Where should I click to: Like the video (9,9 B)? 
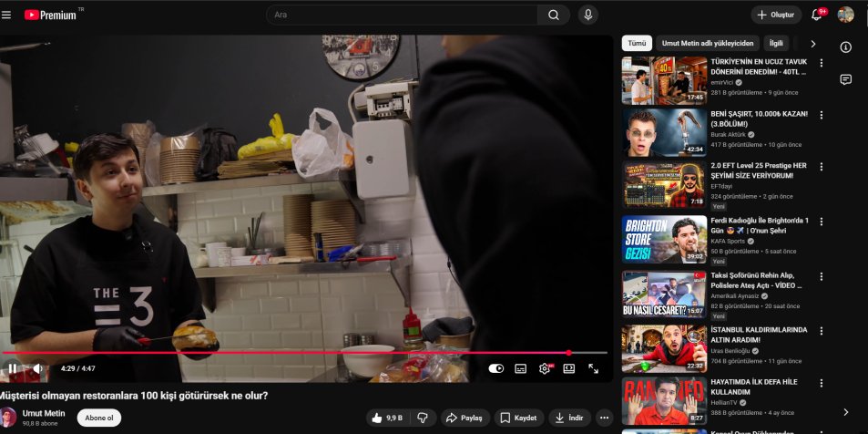[387, 418]
